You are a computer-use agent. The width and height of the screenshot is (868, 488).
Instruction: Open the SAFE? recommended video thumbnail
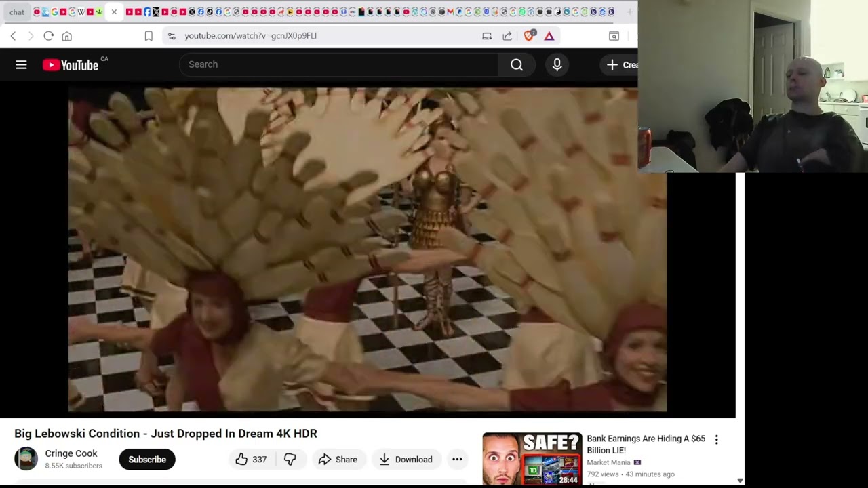532,459
